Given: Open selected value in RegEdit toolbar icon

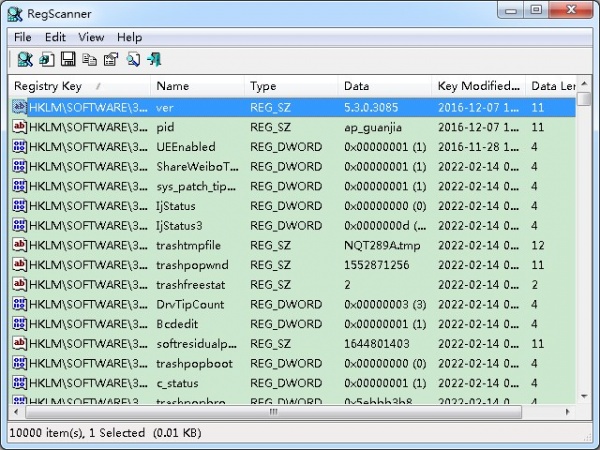Looking at the screenshot, I should click(x=47, y=60).
